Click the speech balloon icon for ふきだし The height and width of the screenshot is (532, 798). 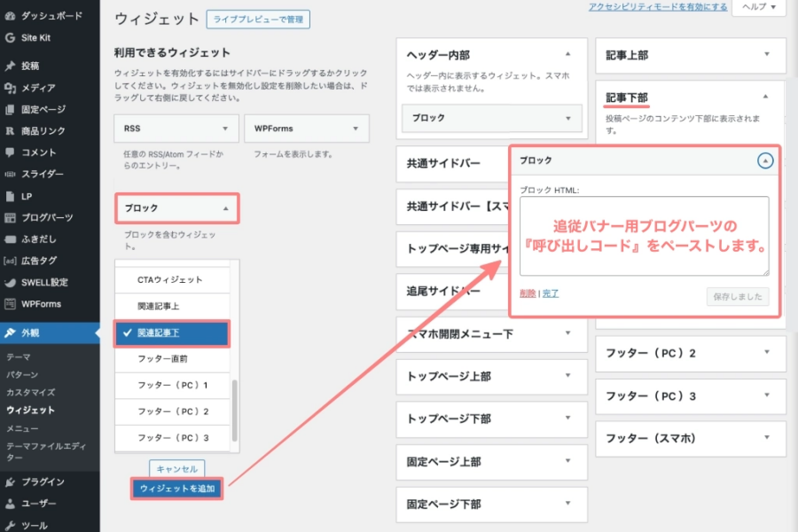(10, 239)
